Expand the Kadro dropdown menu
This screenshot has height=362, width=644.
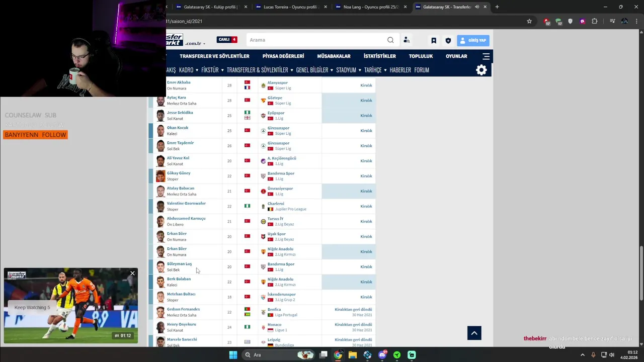(188, 70)
